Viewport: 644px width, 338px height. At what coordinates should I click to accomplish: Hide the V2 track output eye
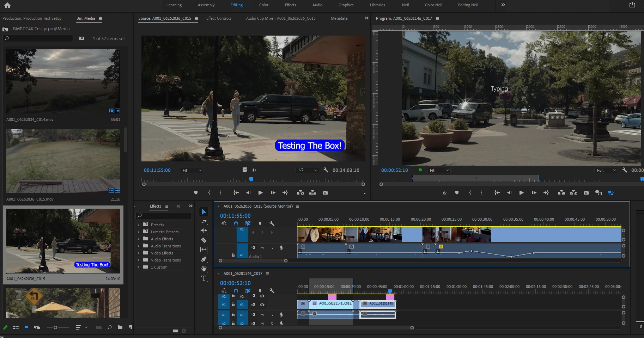[x=262, y=296]
